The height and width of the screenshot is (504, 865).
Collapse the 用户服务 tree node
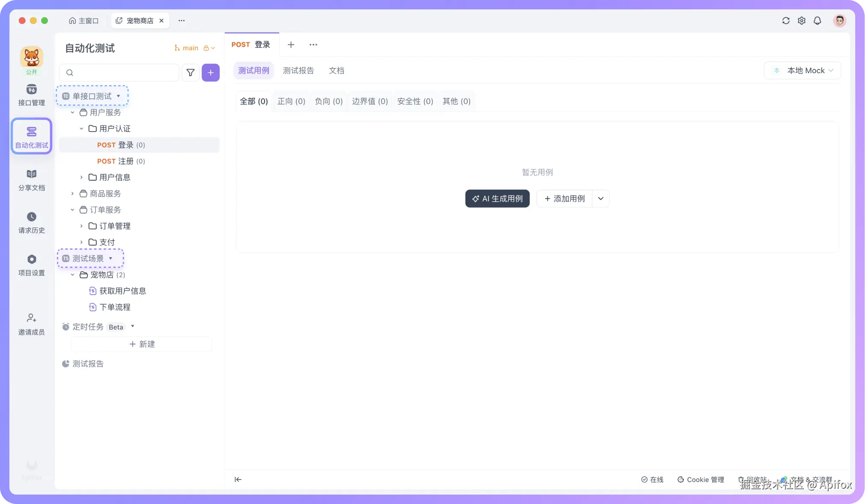tap(72, 113)
